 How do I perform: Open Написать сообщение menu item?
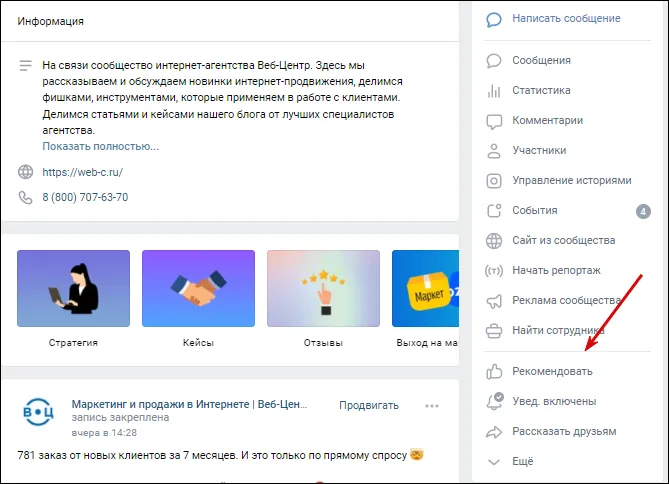click(567, 19)
